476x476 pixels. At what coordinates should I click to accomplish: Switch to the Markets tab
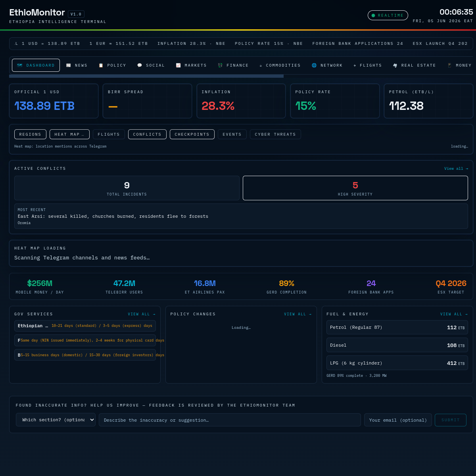tap(191, 65)
